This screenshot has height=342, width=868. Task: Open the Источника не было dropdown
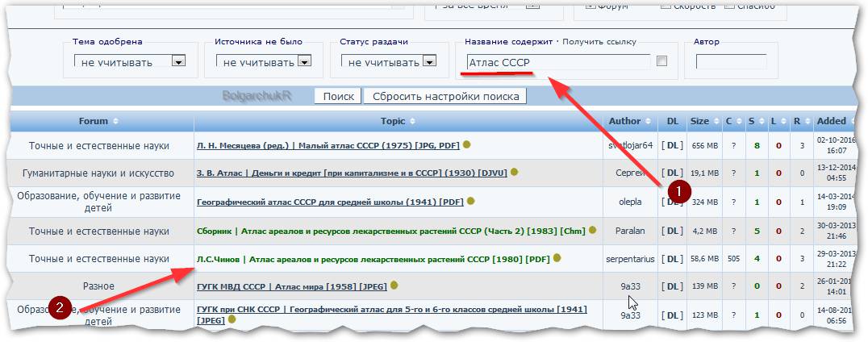[x=264, y=61]
